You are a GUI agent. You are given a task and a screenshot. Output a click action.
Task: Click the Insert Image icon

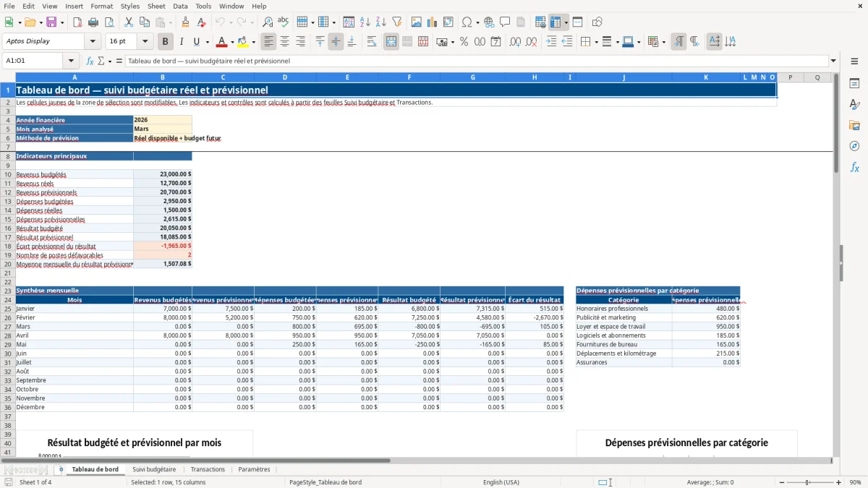[x=417, y=22]
